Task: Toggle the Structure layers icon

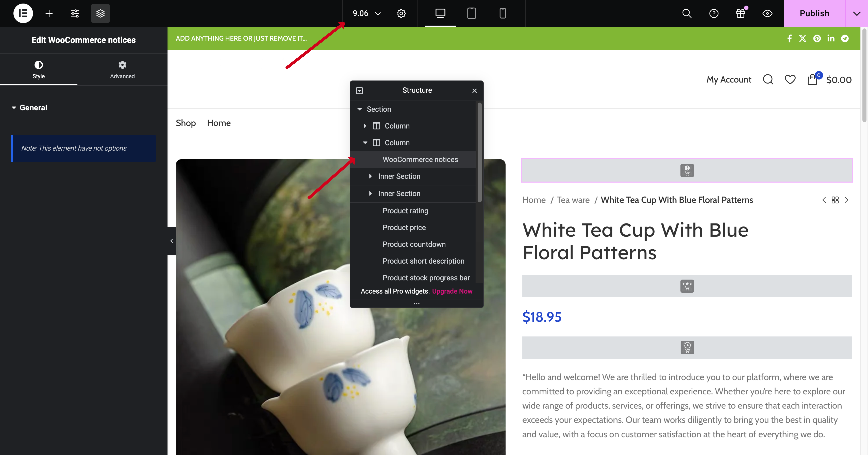Action: click(100, 14)
